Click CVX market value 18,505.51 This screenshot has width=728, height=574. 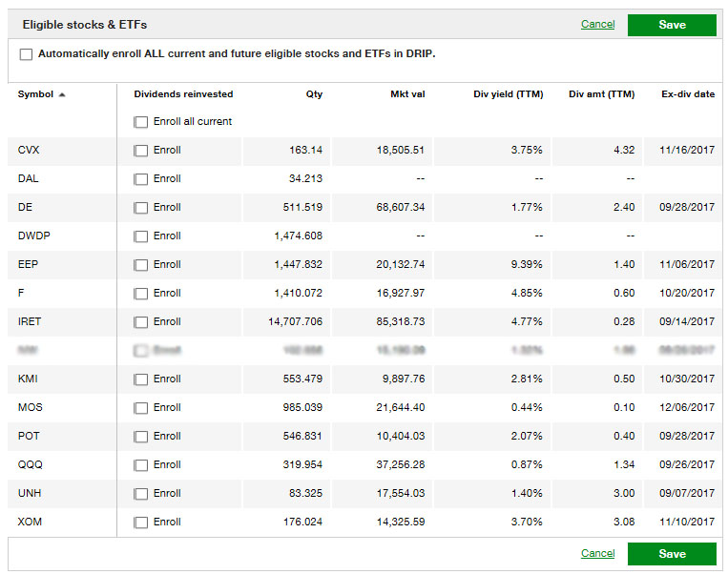(400, 150)
